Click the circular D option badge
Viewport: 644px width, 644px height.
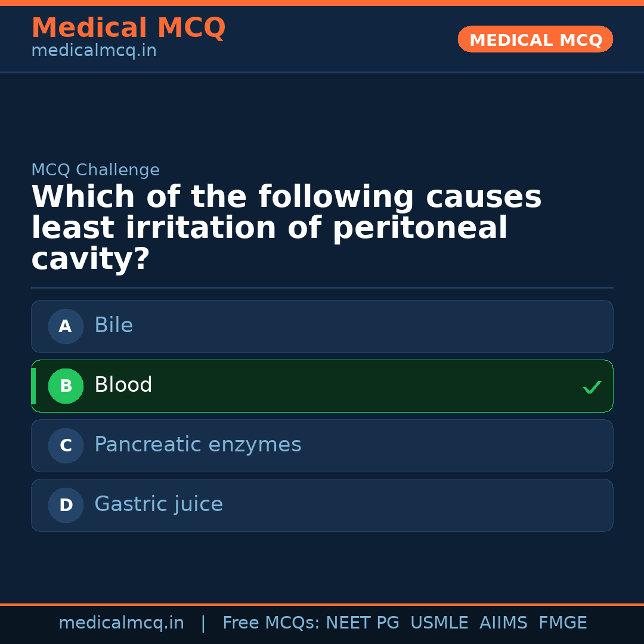click(x=66, y=505)
